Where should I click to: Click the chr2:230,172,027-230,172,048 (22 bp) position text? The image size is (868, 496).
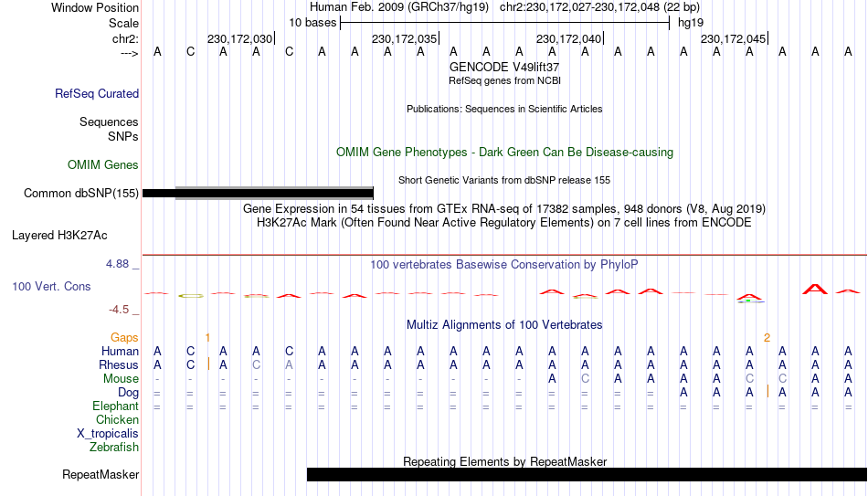pos(599,7)
